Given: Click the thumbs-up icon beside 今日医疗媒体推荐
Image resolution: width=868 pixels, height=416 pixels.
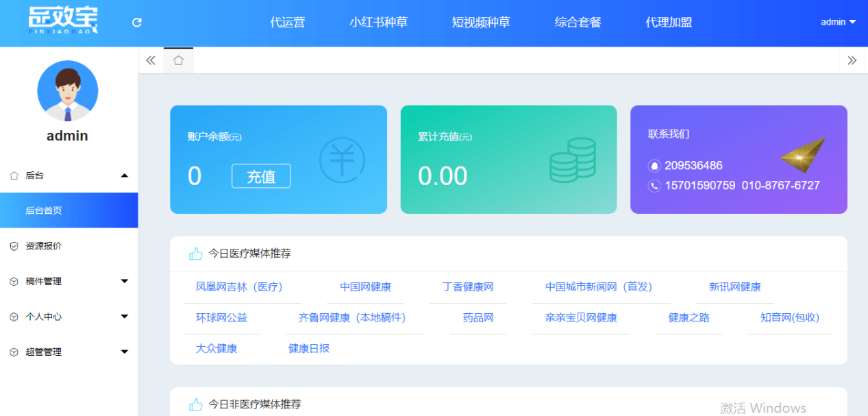Looking at the screenshot, I should [195, 253].
